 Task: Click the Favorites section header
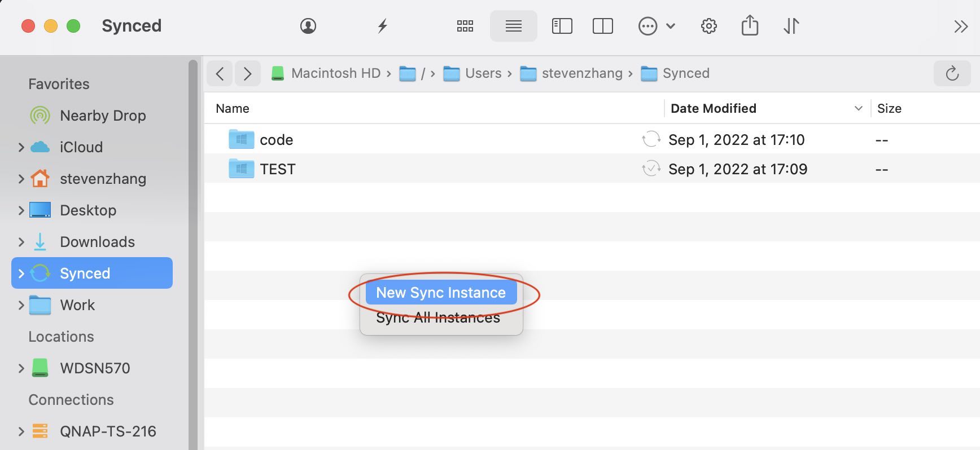[59, 84]
